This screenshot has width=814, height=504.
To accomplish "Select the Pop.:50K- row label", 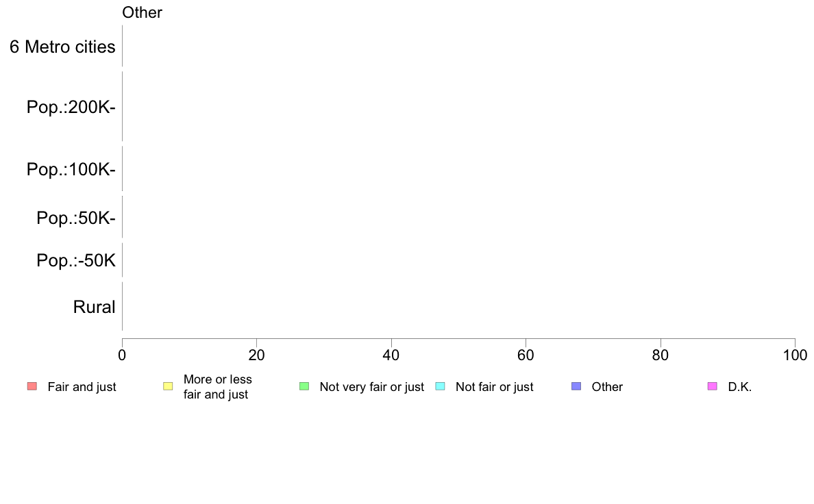I will click(76, 218).
